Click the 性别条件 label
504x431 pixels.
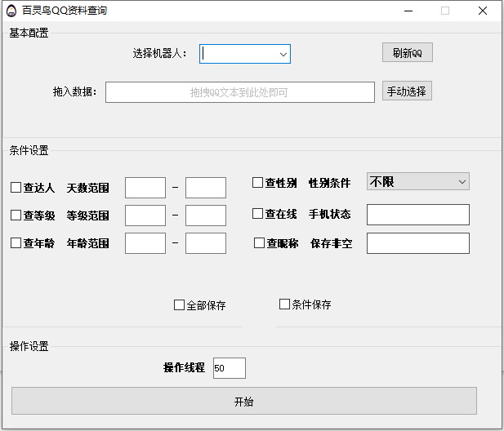[329, 183]
